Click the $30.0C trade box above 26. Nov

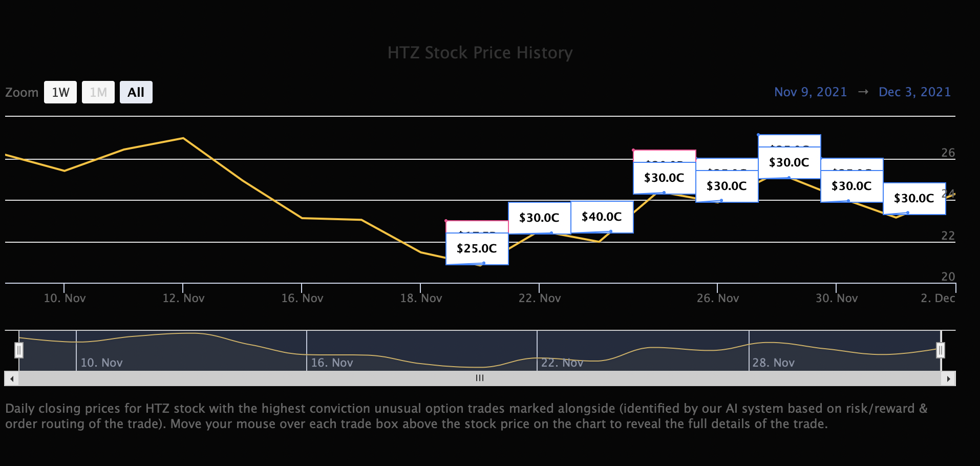point(727,186)
